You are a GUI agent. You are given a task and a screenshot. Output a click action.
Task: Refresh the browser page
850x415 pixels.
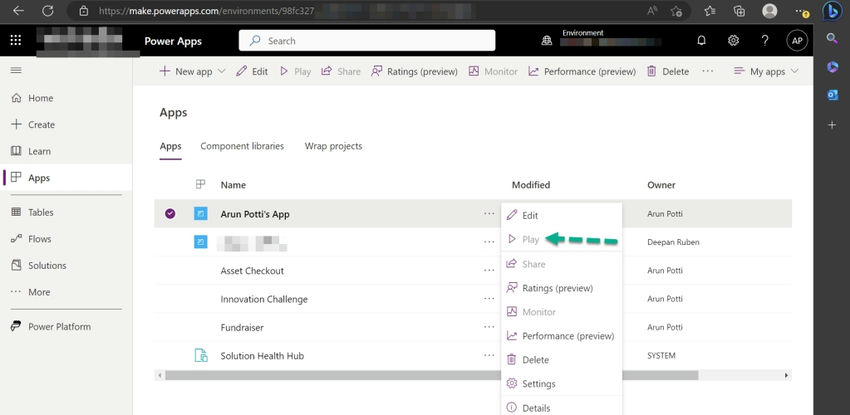click(x=47, y=11)
